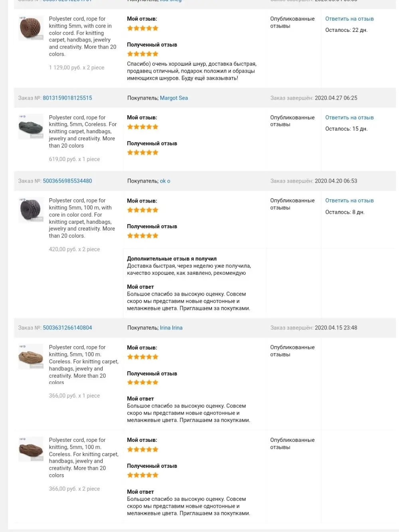
Task: Open product title priced 619,00 руб.
Action: [x=83, y=132]
